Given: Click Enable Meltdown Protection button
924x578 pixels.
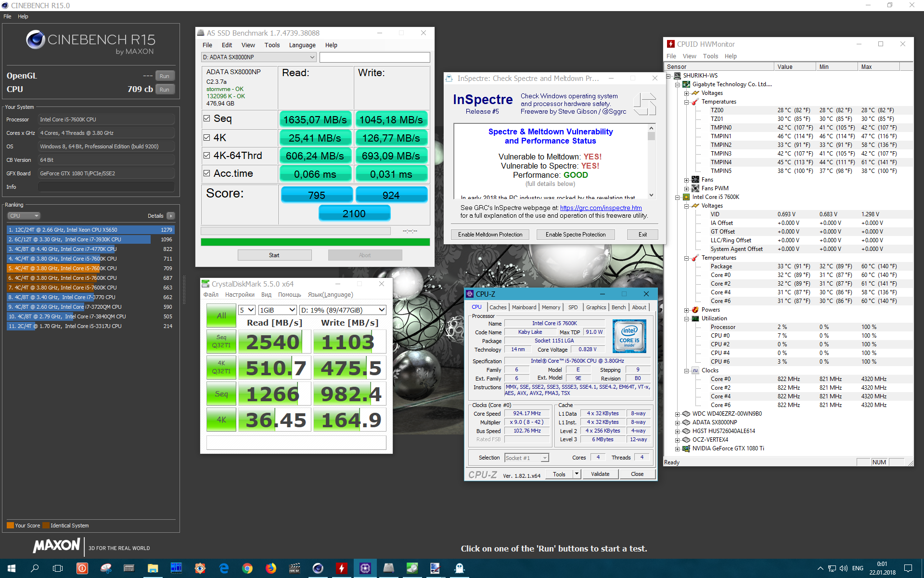Looking at the screenshot, I should click(x=490, y=235).
